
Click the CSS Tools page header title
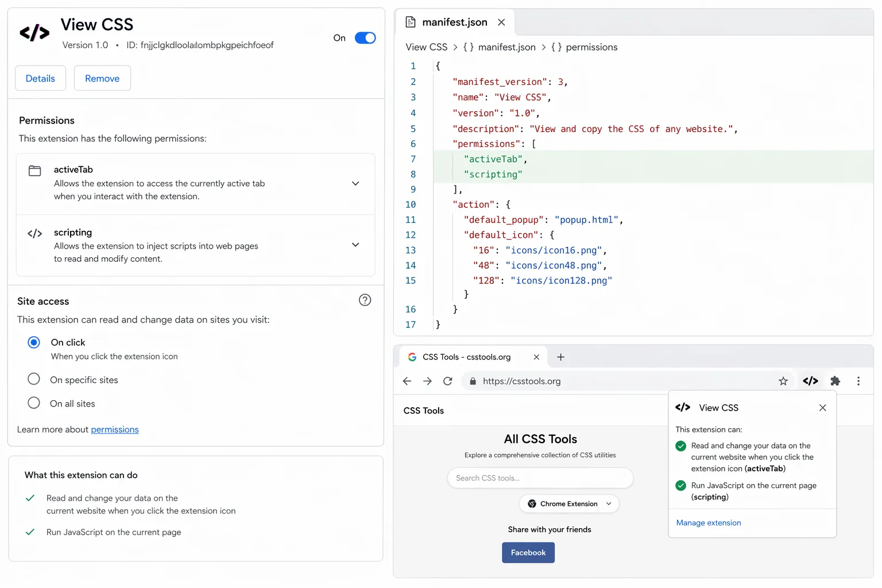tap(424, 411)
